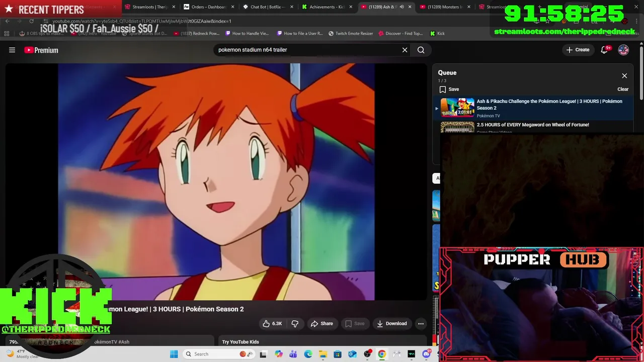644x362 pixels.
Task: Open Microsoft Teams from the taskbar
Action: (293, 354)
